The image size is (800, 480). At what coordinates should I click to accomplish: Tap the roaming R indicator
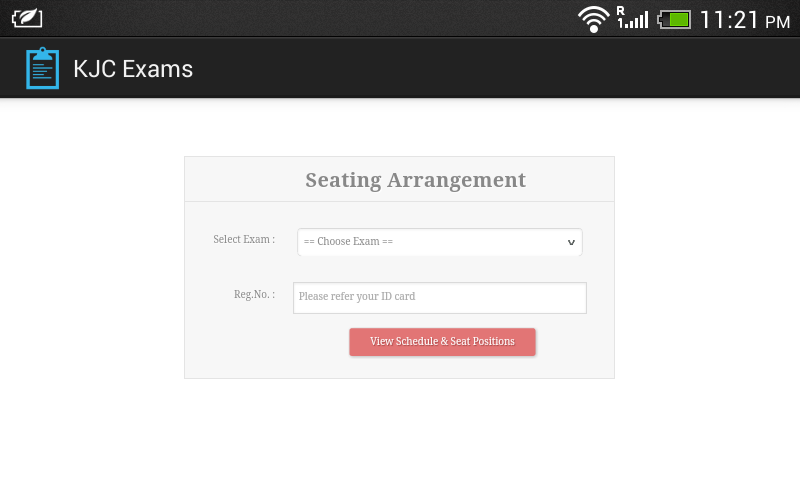click(x=620, y=11)
